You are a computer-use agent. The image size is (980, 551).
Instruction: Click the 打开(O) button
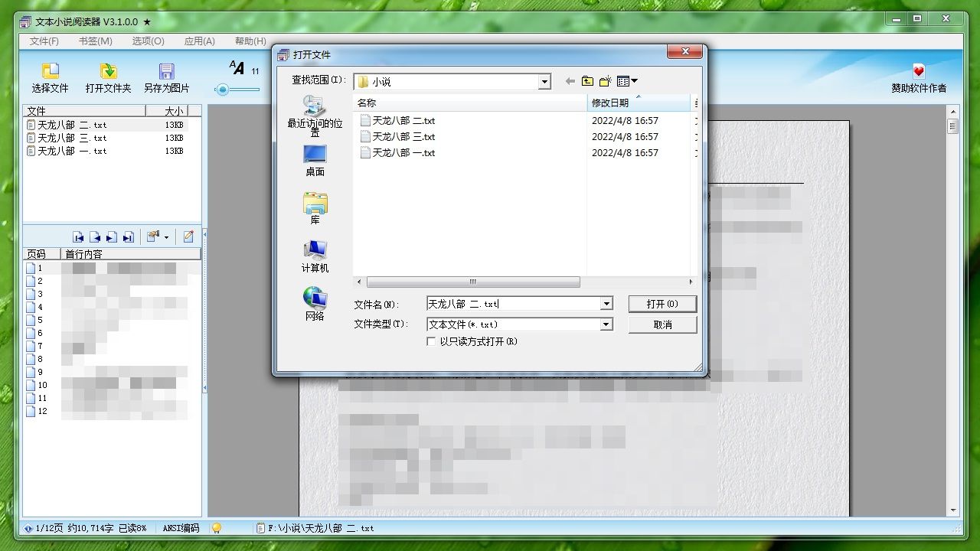click(662, 304)
